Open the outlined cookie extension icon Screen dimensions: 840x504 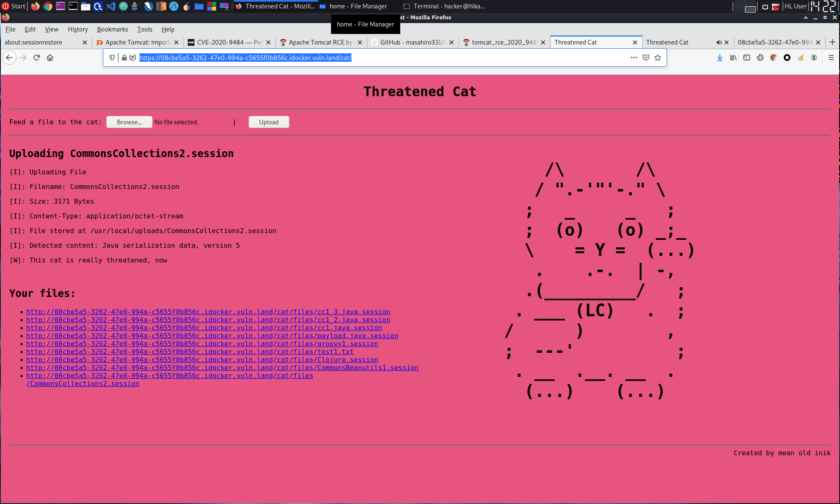pos(760,58)
